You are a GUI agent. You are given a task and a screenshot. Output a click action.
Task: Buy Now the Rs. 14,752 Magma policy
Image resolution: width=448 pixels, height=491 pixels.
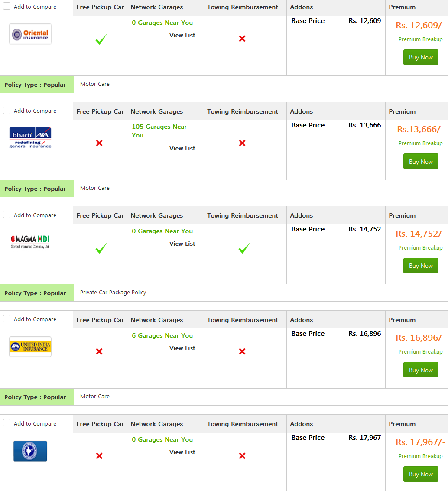tap(421, 266)
